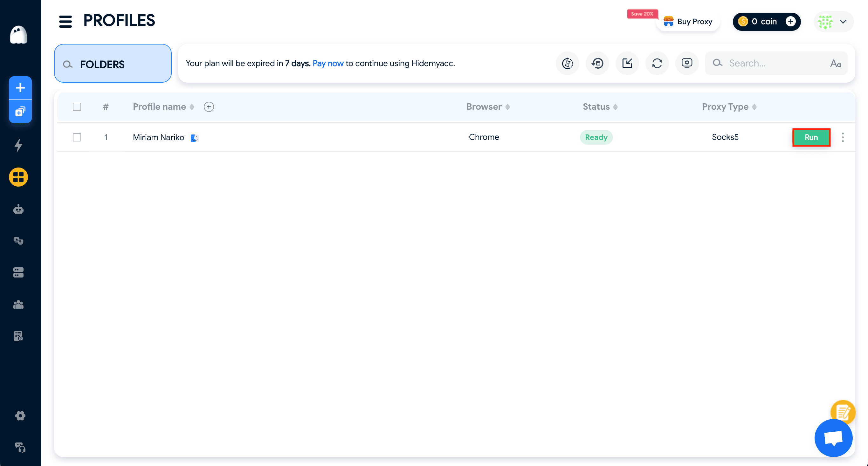Image resolution: width=868 pixels, height=466 pixels.
Task: Open the Team members section
Action: [18, 304]
